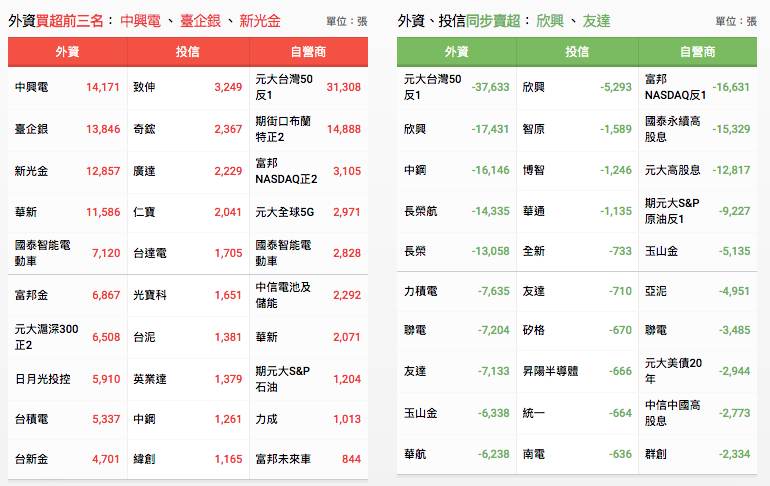770x486 pixels.
Task: Select 富邦NASDAQ正2 entry
Action: 286,171
